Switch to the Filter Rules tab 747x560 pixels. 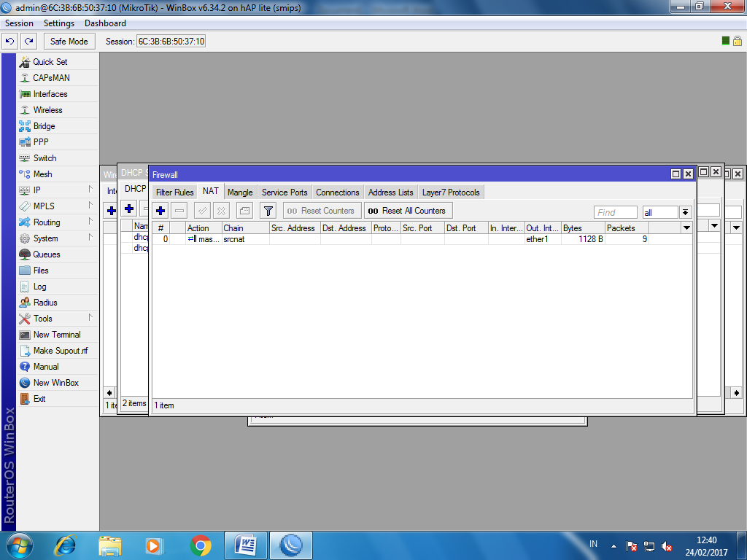[175, 192]
